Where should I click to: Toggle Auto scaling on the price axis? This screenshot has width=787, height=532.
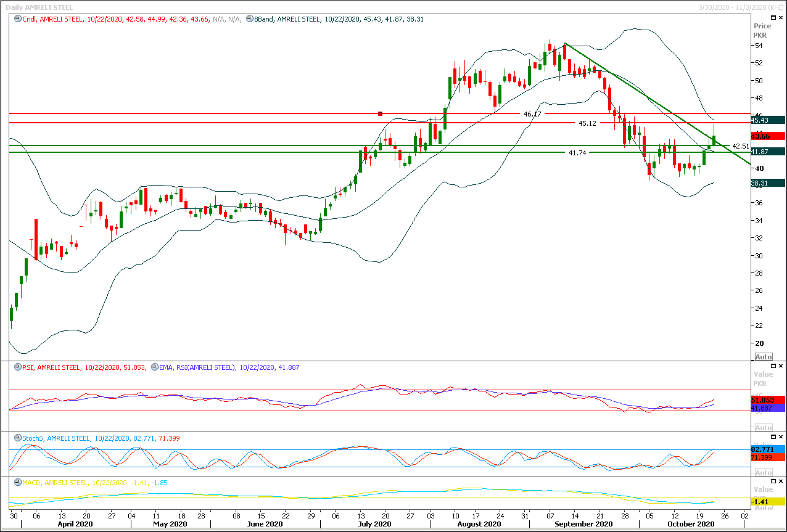(x=763, y=357)
